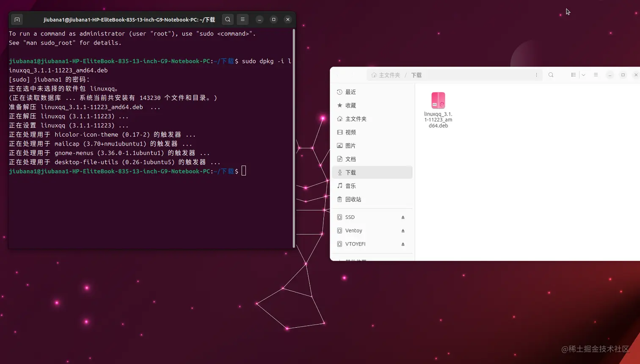
Task: Open 视频 folder in the sidebar
Action: (x=372, y=132)
